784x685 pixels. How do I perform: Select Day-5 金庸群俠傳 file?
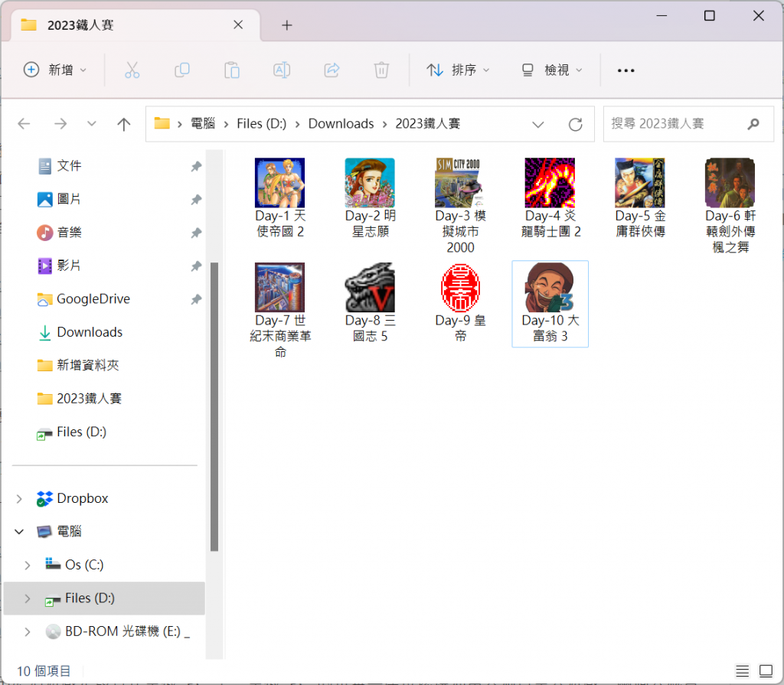tap(640, 198)
